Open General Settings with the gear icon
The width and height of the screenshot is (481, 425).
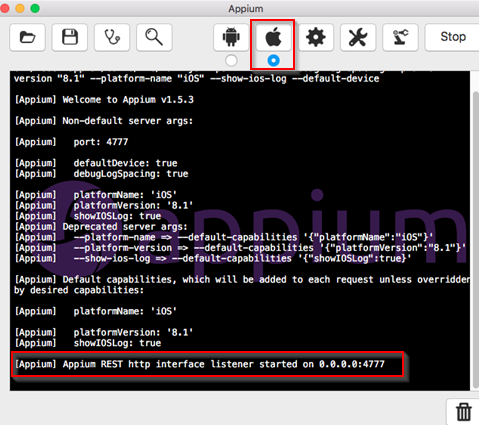click(x=316, y=37)
